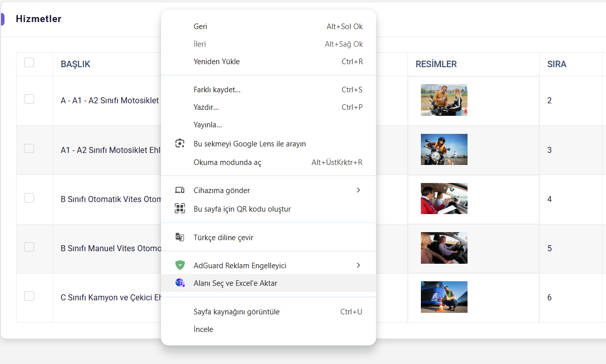Click the A1 - A2 Sınıfı Motosiklet Ehl title
This screenshot has width=606, height=364.
click(110, 150)
